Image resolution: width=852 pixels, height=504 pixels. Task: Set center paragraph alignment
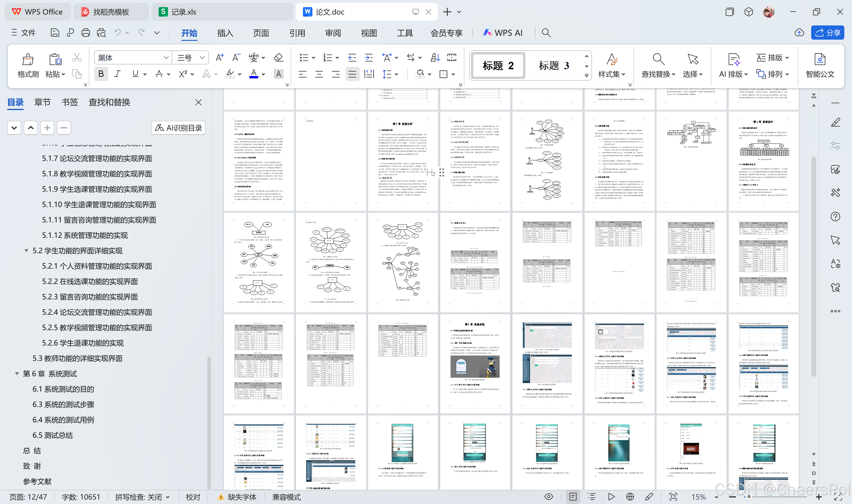tap(319, 74)
